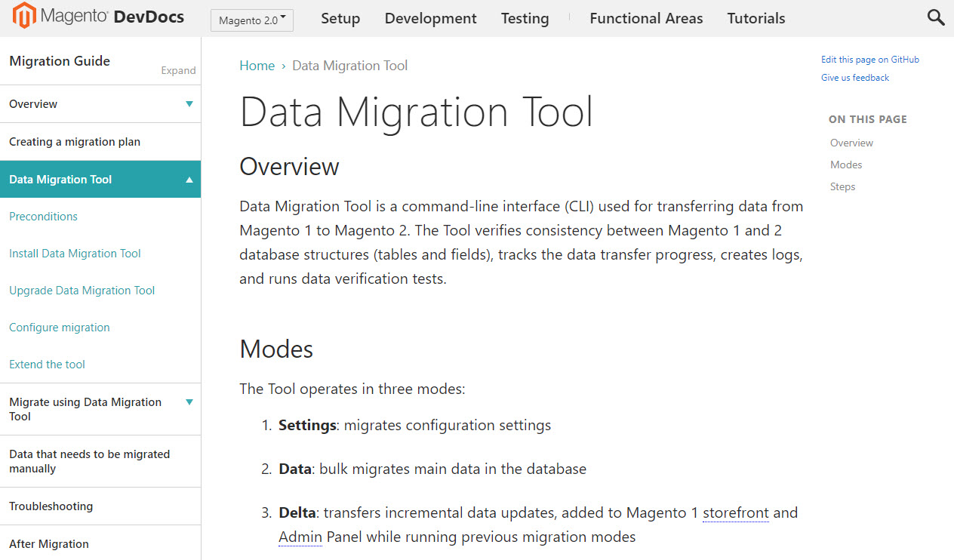Open the Development menu
This screenshot has height=560, width=954.
point(430,18)
